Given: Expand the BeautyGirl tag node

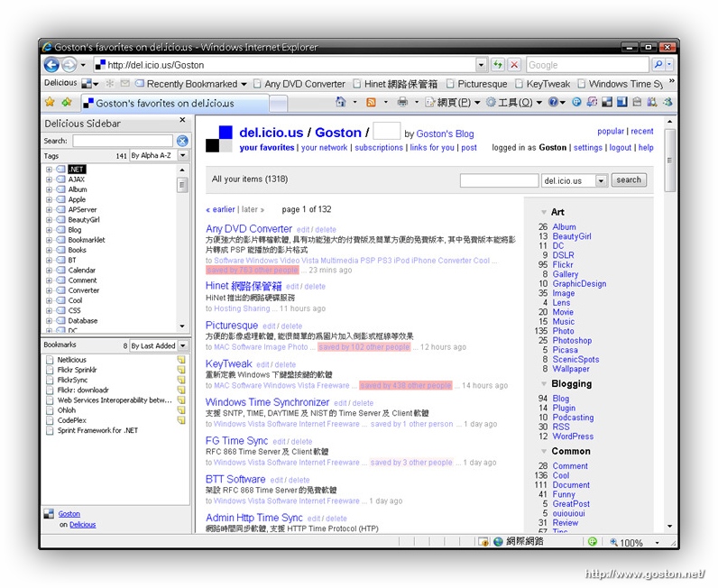Looking at the screenshot, I should [49, 219].
